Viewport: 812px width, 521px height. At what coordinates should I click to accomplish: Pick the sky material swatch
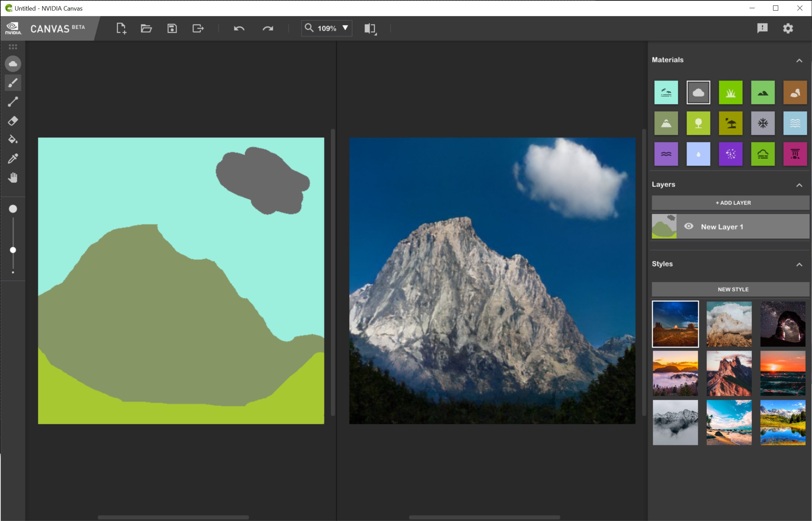coord(666,93)
